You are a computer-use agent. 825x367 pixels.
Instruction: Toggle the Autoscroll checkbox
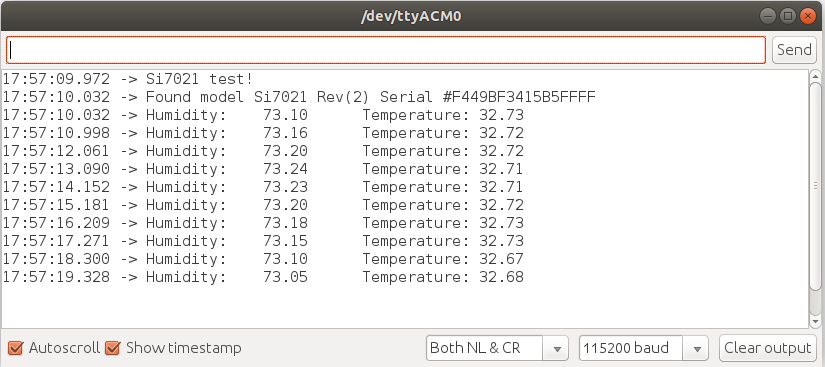click(16, 348)
